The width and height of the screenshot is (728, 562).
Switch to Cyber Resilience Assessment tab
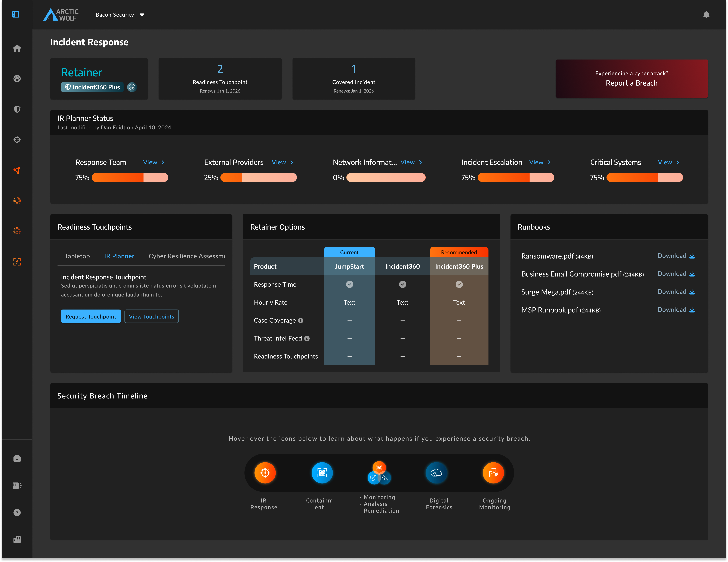click(187, 256)
